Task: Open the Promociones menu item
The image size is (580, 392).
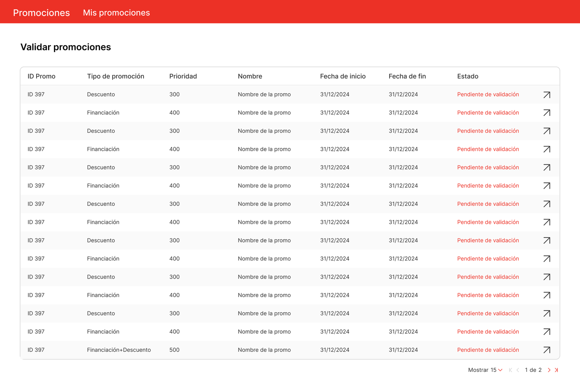Action: (42, 13)
